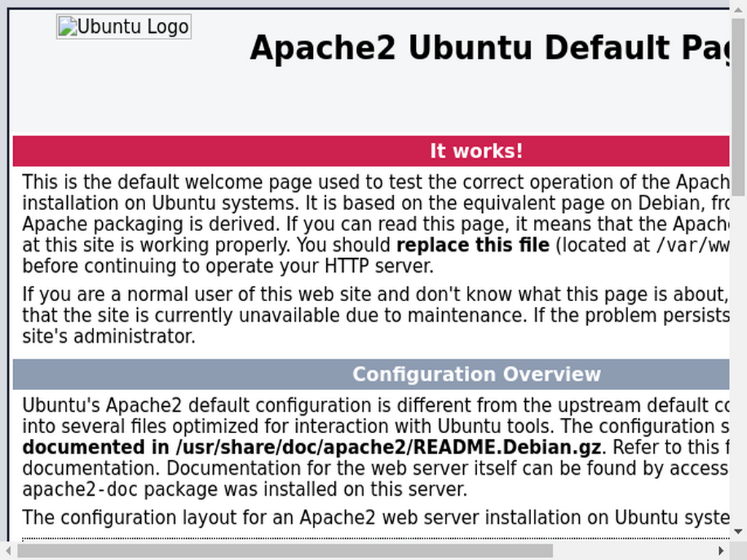Viewport: 747px width, 560px height.
Task: Click the line starting "Apache packaging is derived"
Action: coord(376,224)
